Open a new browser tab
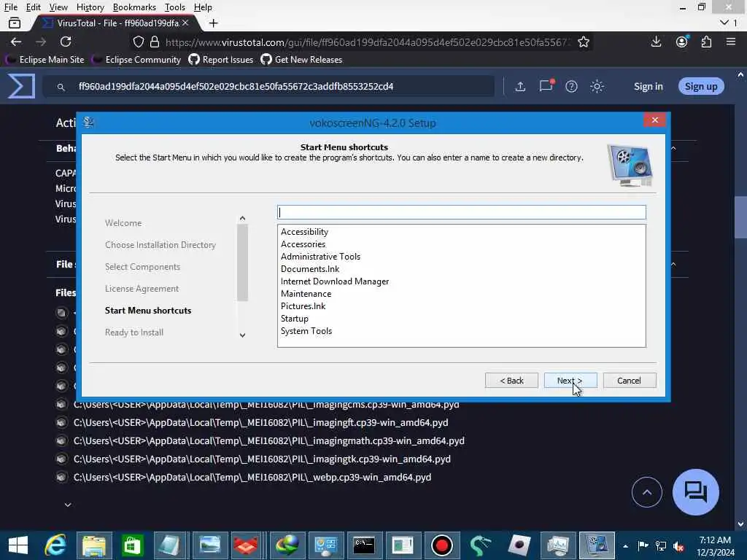 tap(214, 23)
